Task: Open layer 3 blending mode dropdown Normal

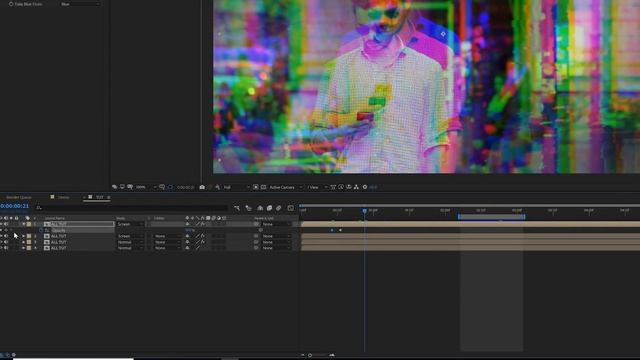Action: tap(131, 242)
